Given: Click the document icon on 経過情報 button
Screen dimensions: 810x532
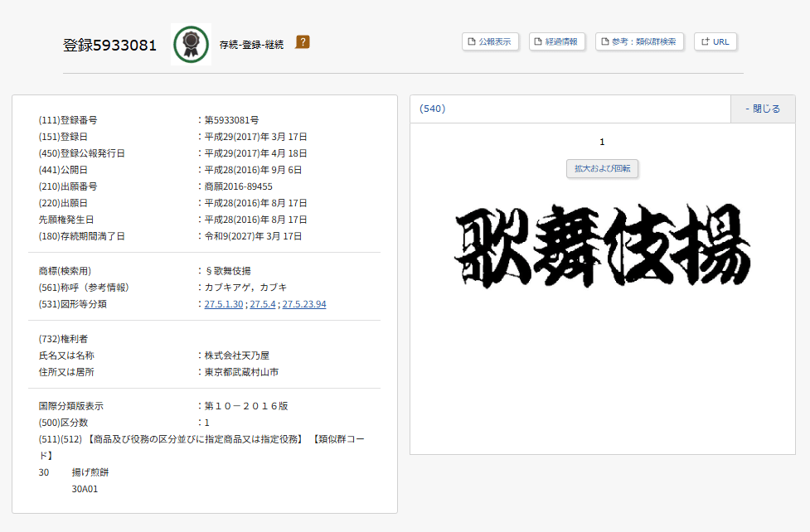Looking at the screenshot, I should [537, 41].
